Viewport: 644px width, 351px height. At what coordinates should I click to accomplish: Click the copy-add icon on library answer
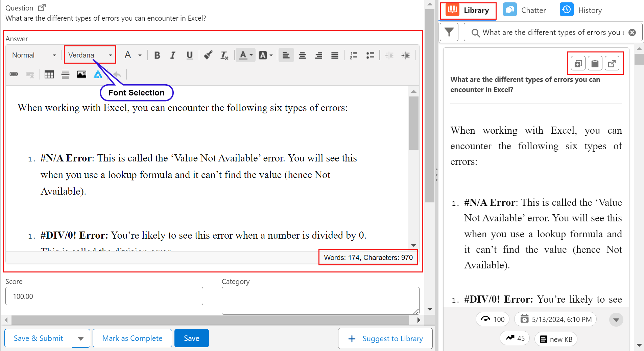pyautogui.click(x=578, y=64)
